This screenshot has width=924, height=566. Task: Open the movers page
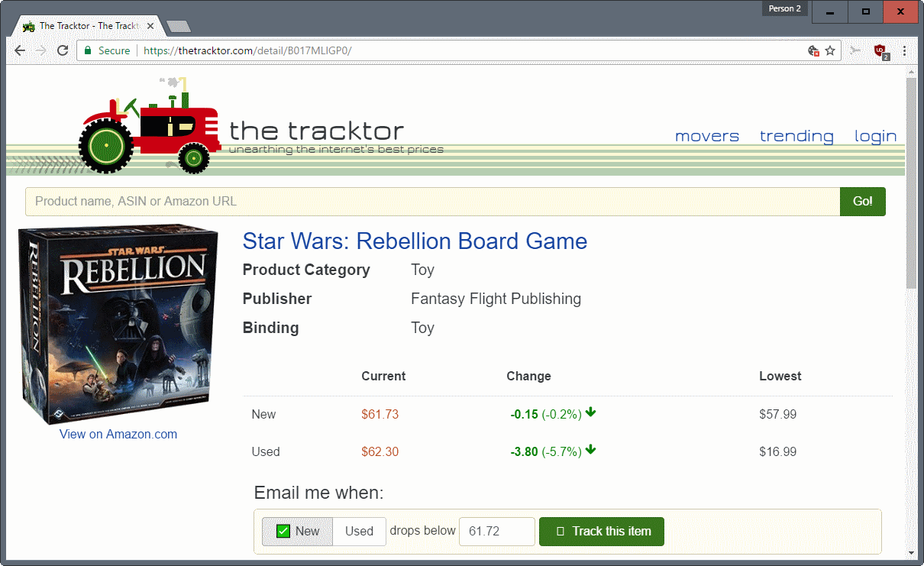[707, 136]
